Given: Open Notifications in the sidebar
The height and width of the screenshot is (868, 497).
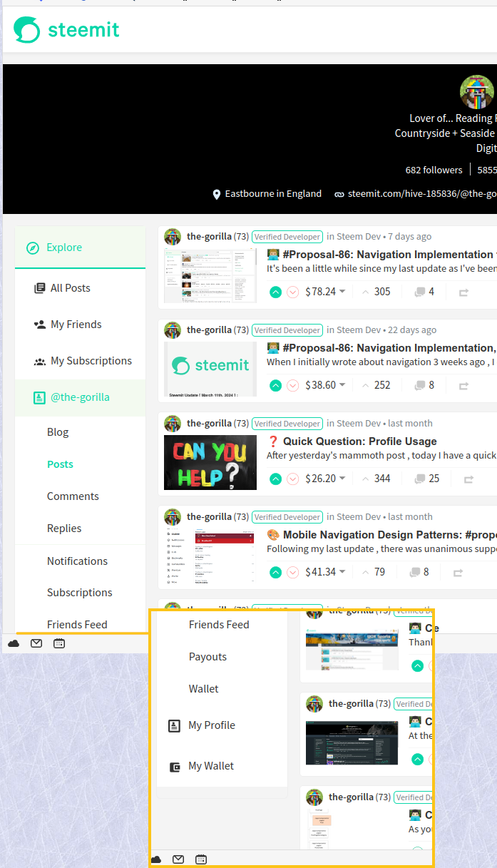Looking at the screenshot, I should point(77,561).
